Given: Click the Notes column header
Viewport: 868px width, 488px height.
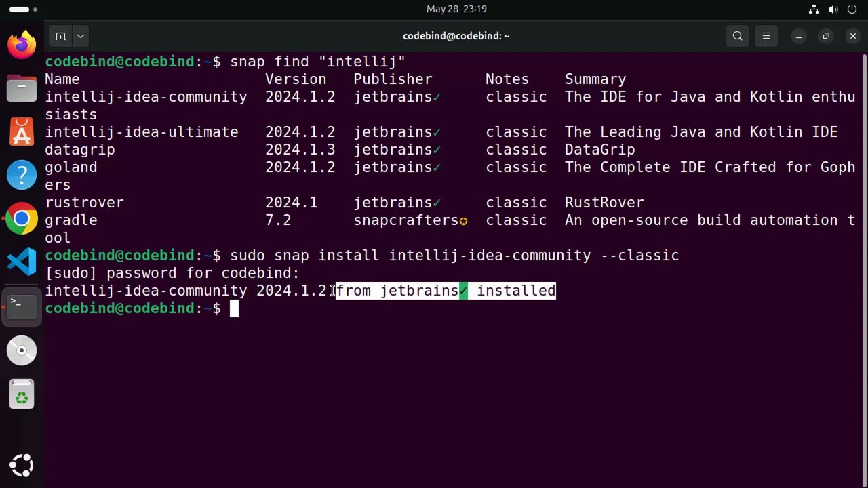Looking at the screenshot, I should tap(507, 79).
